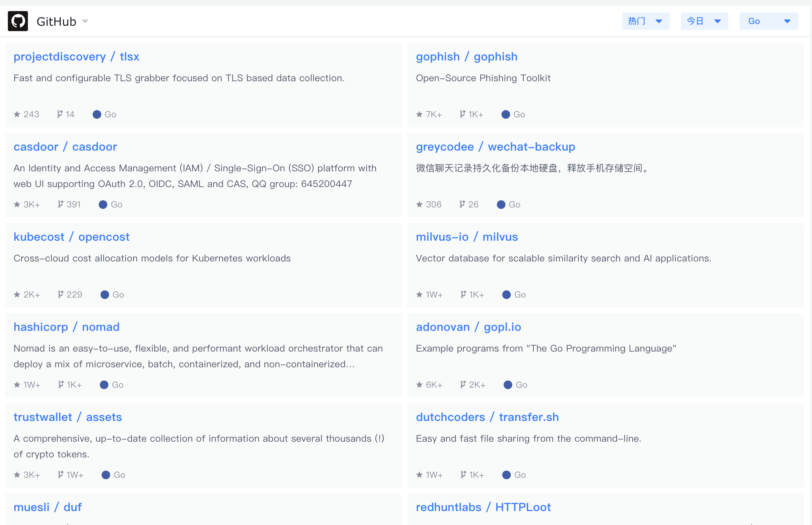
Task: Click the milvus vector database description text
Action: pyautogui.click(x=563, y=258)
